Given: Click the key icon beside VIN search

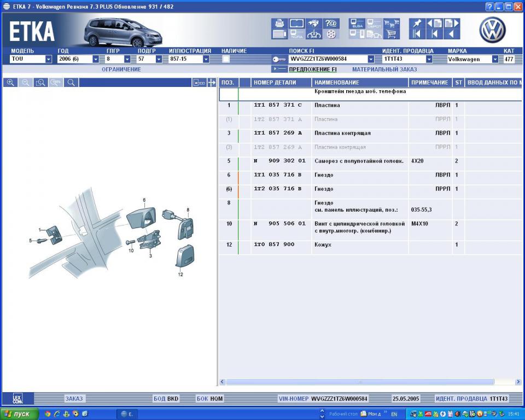Looking at the screenshot, I should pyautogui.click(x=278, y=59).
